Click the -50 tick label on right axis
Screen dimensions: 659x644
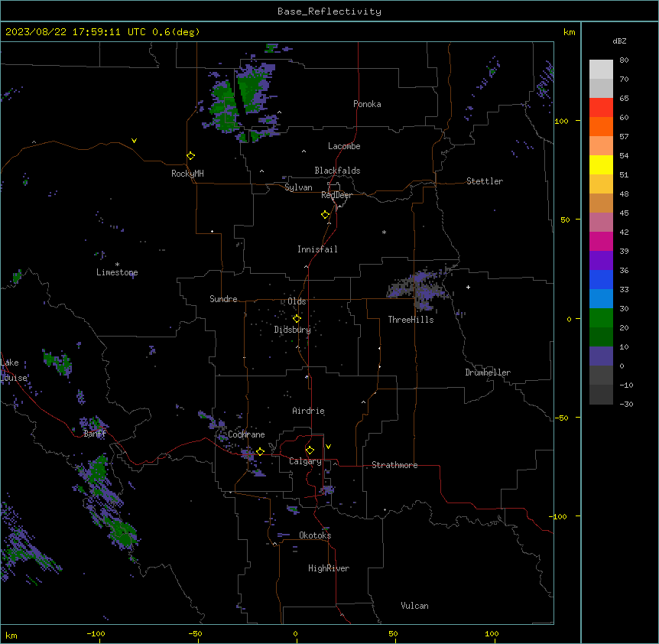point(561,418)
